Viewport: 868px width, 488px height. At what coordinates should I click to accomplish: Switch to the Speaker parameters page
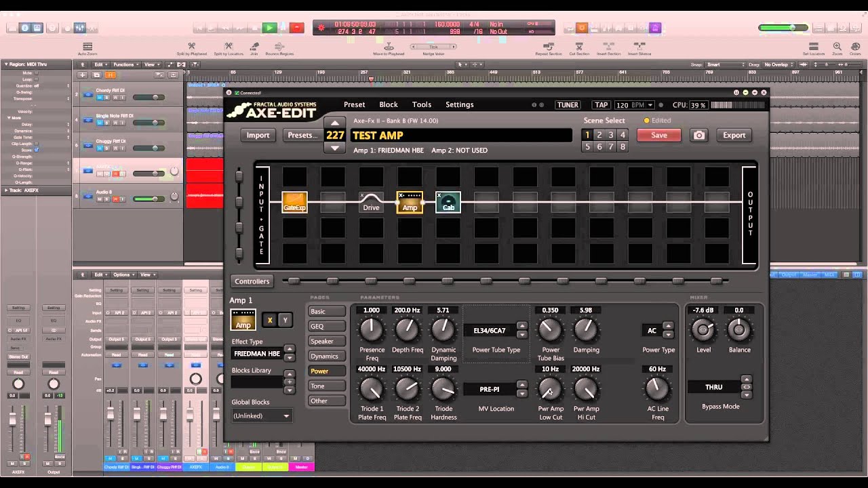[326, 341]
